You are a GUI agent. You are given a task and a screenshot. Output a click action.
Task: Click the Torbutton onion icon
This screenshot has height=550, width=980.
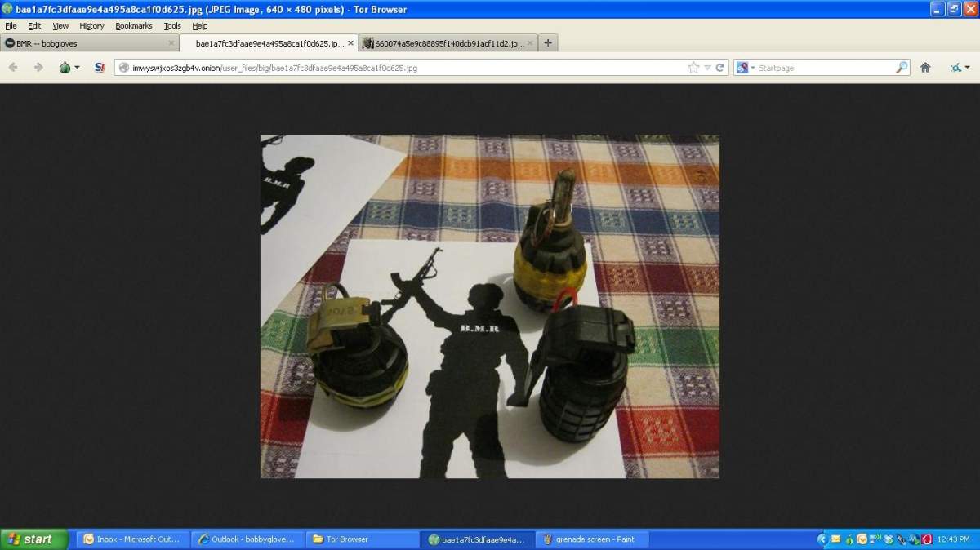tap(65, 68)
